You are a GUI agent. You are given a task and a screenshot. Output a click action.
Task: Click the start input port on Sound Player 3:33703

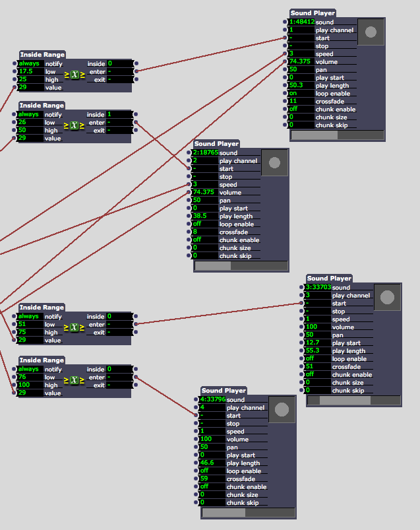pos(302,304)
